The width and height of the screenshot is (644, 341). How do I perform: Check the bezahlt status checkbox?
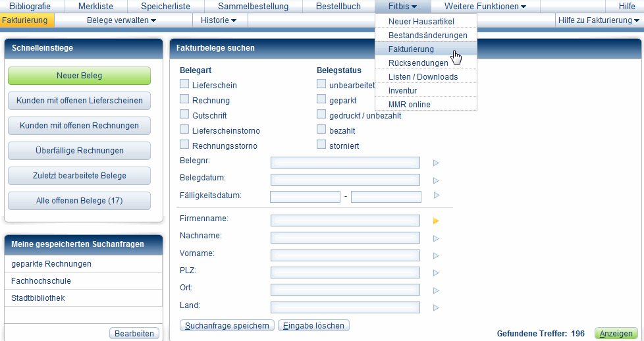click(321, 130)
